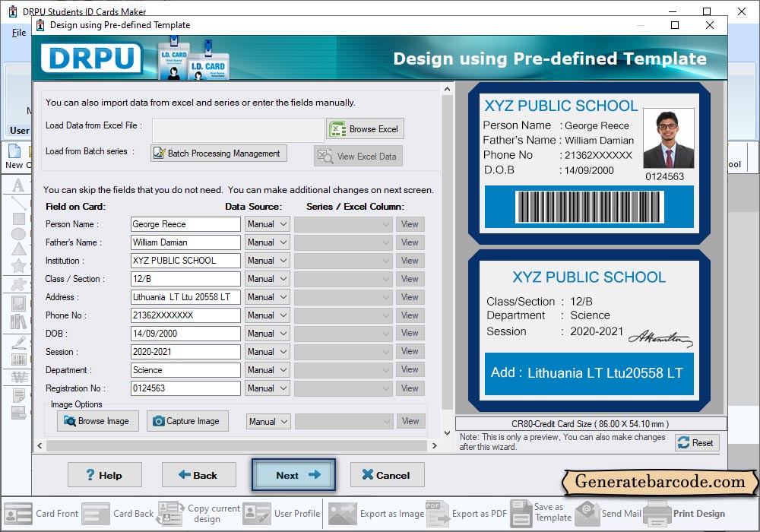Viewport: 760px width, 532px height.
Task: Click the Person Name input field
Action: (x=185, y=224)
